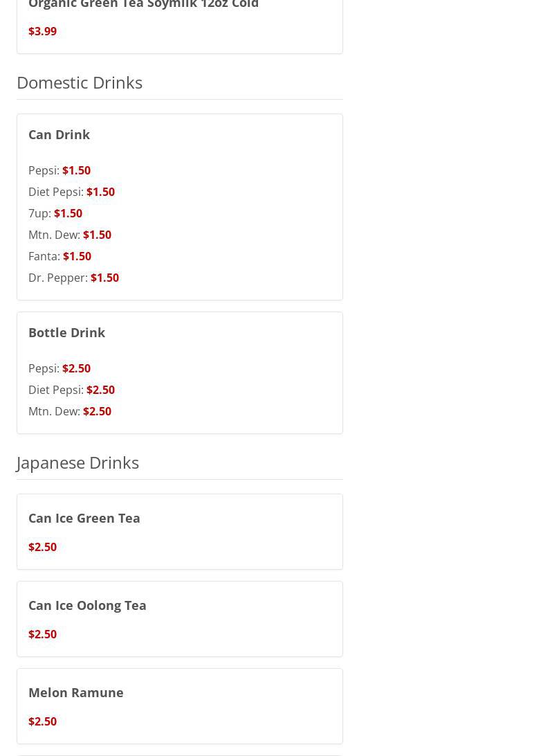543x756 pixels.
Task: Click the $3.99 price
Action: (42, 31)
